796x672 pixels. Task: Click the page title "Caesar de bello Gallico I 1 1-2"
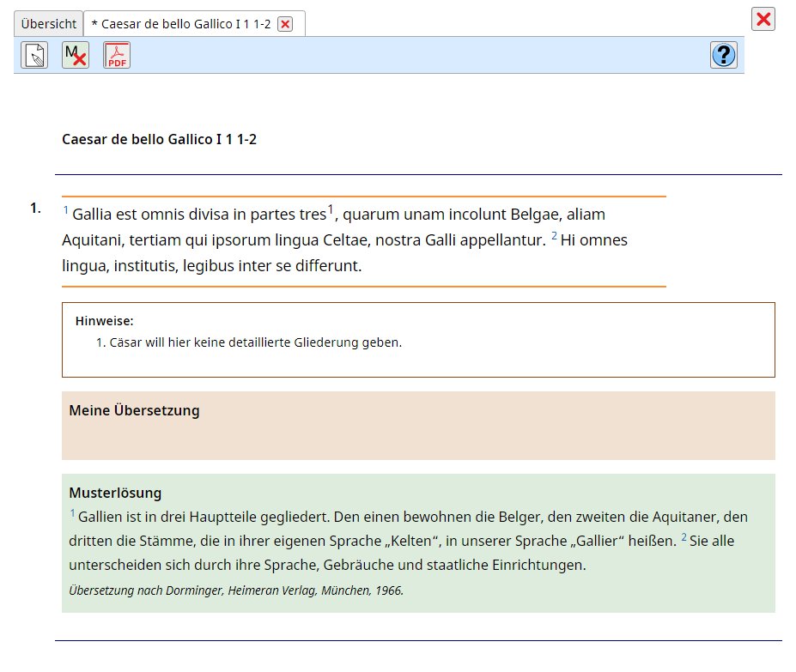pyautogui.click(x=159, y=139)
